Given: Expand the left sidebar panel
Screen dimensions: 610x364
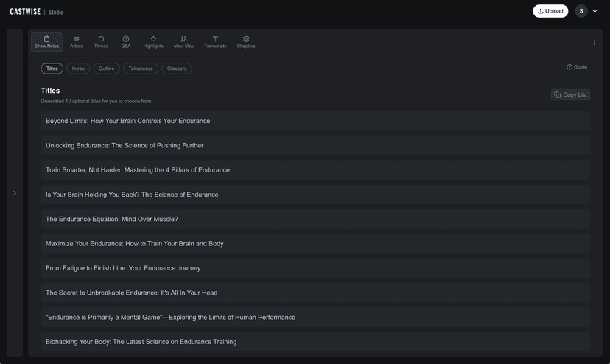Looking at the screenshot, I should point(15,193).
